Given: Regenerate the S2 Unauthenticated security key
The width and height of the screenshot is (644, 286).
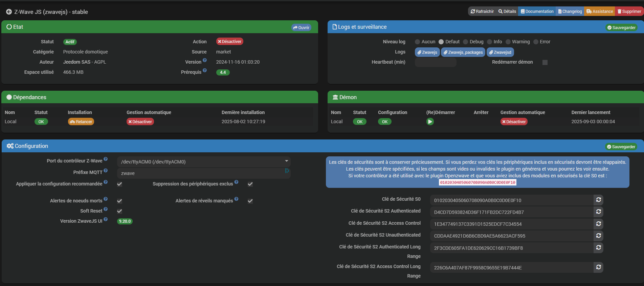Looking at the screenshot, I should 598,236.
